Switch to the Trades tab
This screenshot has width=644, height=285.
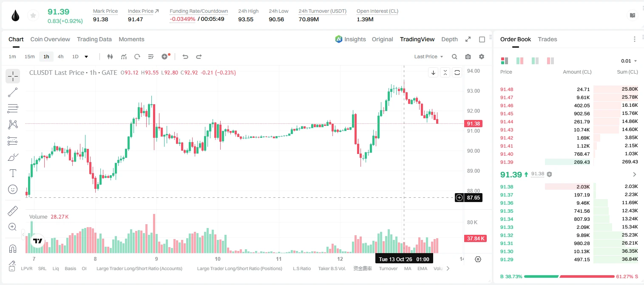point(548,39)
